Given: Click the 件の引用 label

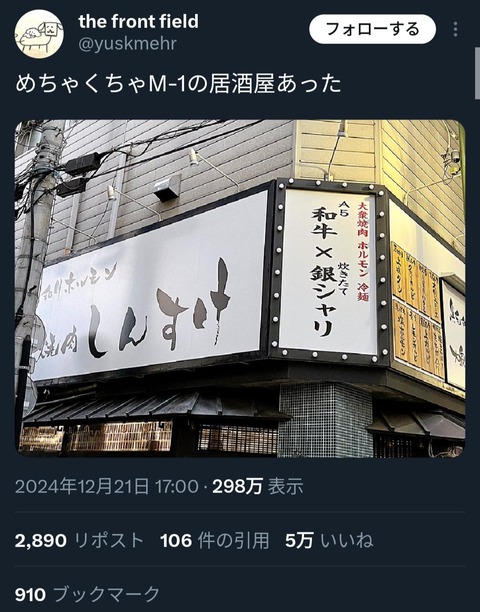Looking at the screenshot, I should click(x=233, y=541).
